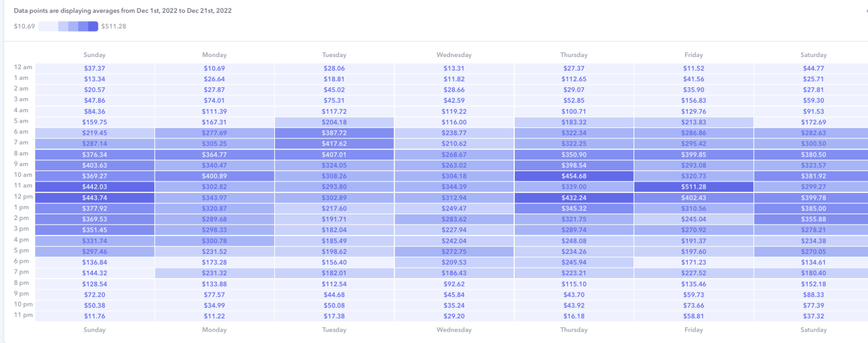Select Sunday 9 am cell $403.63
Viewport: 868px width, 343px height.
(x=95, y=166)
